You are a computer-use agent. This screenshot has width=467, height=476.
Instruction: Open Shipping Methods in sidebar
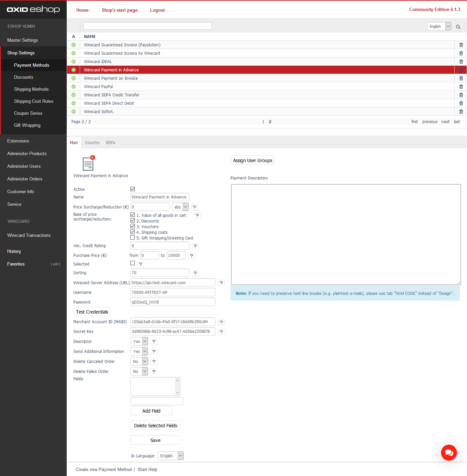click(x=31, y=89)
